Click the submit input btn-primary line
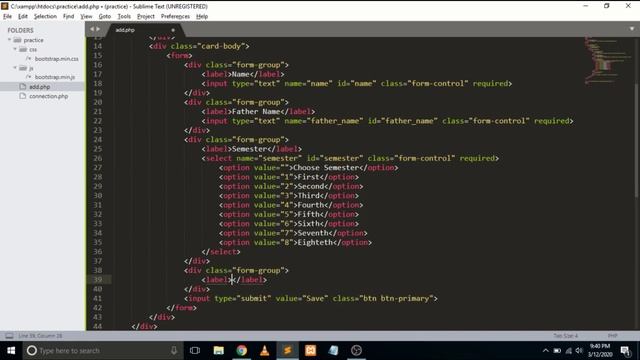 coord(311,298)
